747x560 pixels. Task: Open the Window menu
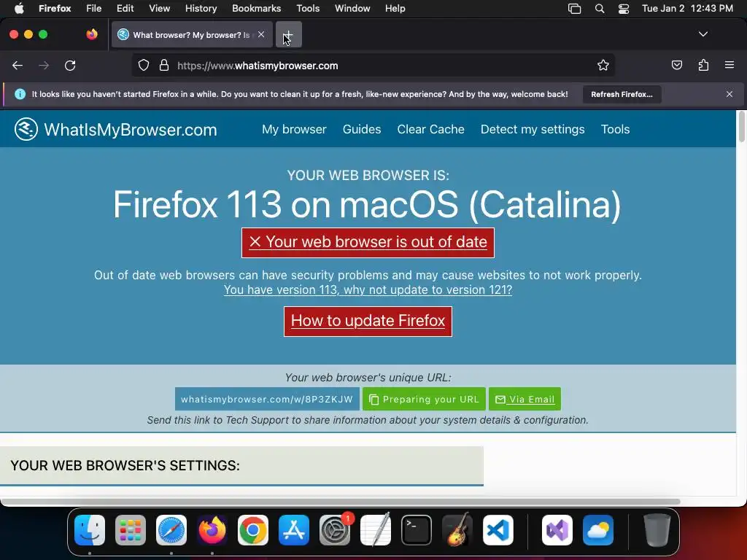pyautogui.click(x=352, y=9)
